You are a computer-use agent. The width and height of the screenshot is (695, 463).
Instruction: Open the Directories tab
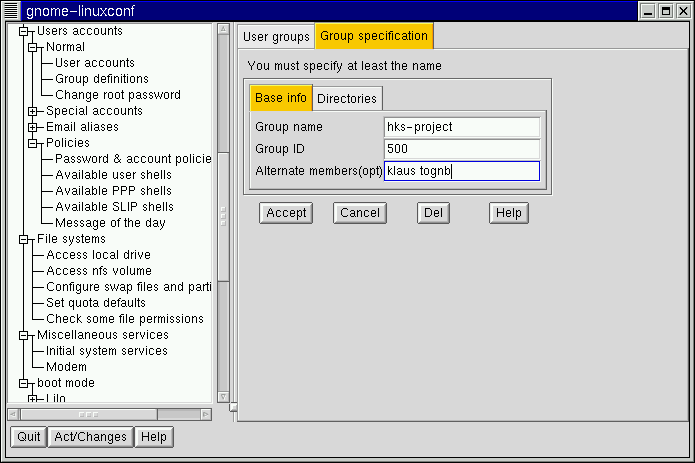point(347,99)
